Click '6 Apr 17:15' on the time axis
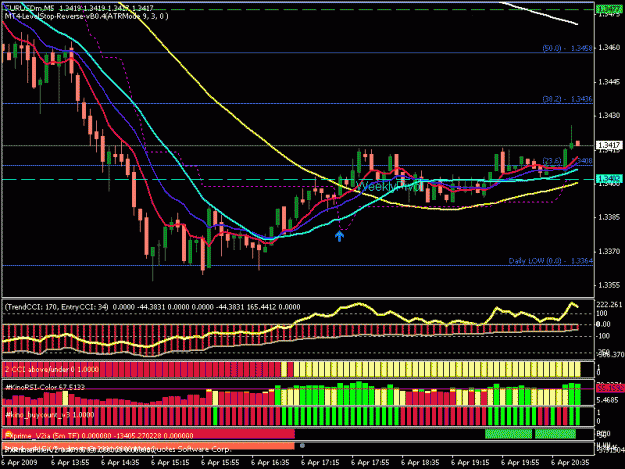625x469 pixels. point(320,463)
